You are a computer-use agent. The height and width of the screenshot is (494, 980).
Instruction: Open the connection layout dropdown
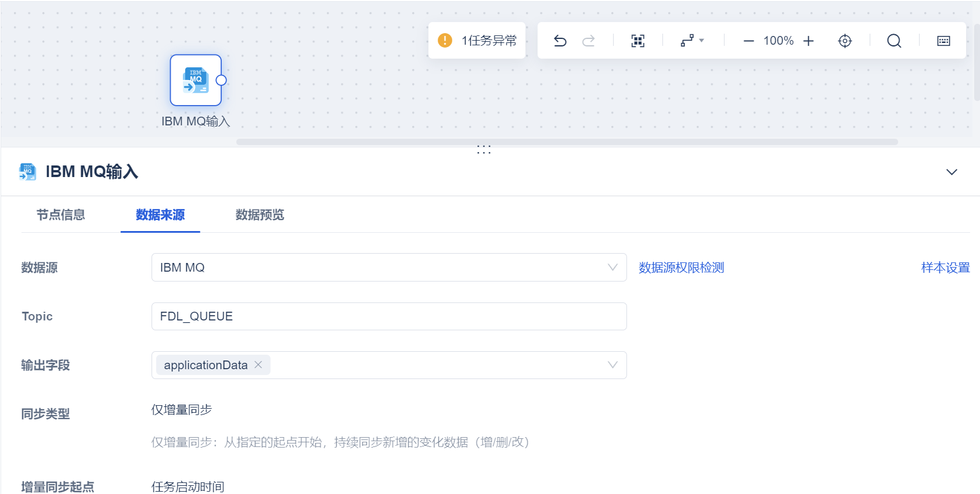[x=692, y=41]
